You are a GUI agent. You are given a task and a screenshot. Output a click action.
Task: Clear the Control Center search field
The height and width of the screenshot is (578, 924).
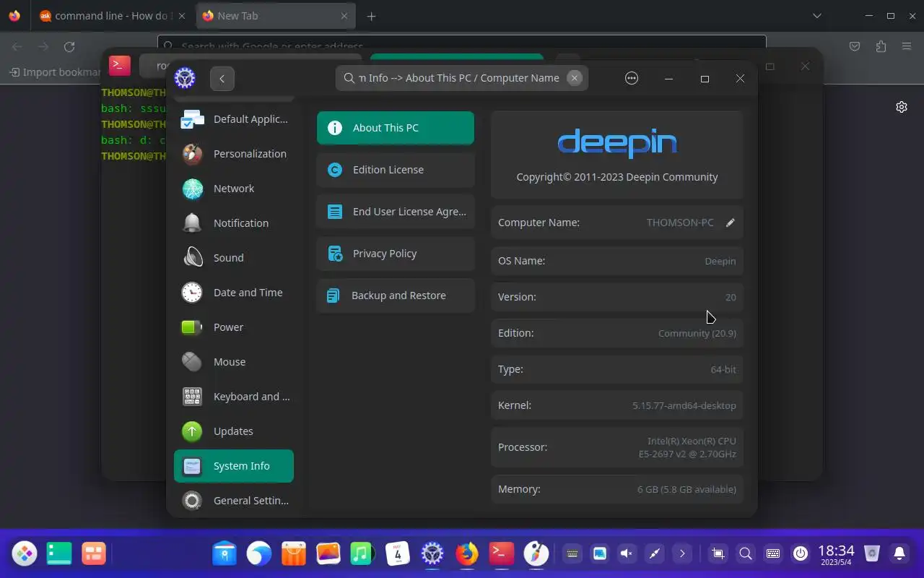point(575,78)
